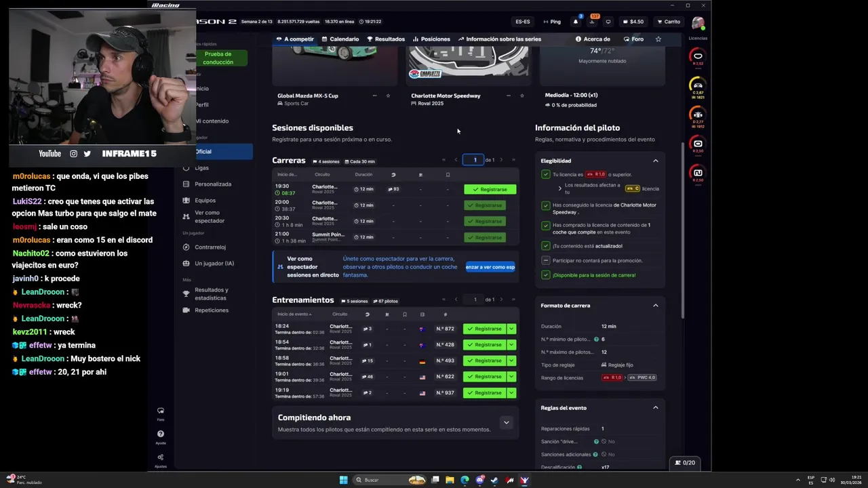The height and width of the screenshot is (488, 868).
Task: Open Información sobre las series tab
Action: pos(500,39)
